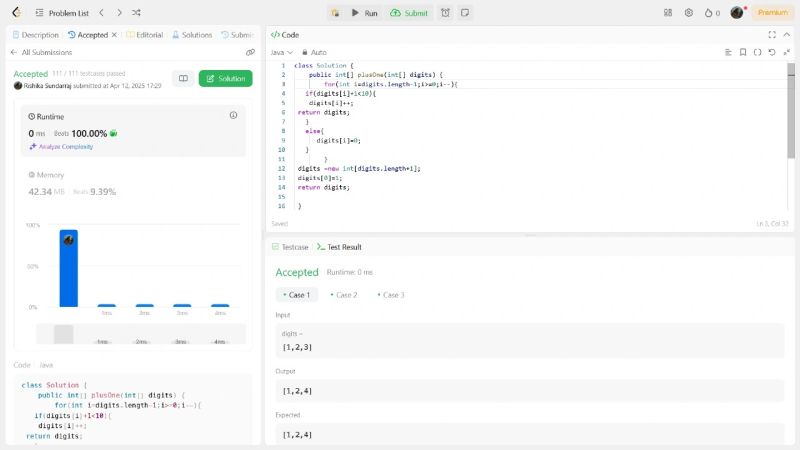
Task: Click the shuffle random problem icon
Action: (136, 13)
